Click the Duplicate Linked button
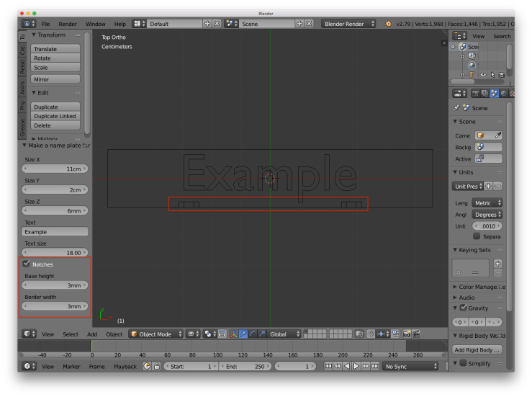This screenshot has width=532, height=397. point(55,116)
